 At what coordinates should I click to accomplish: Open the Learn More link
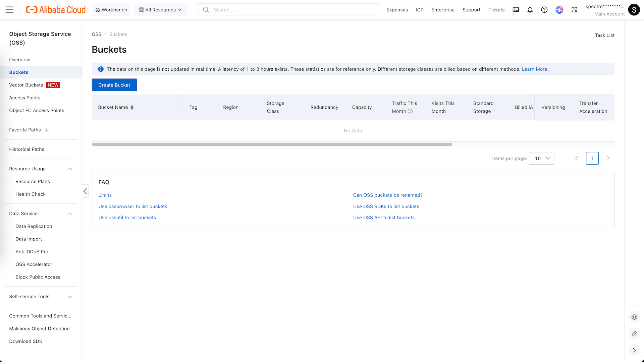[x=534, y=69]
